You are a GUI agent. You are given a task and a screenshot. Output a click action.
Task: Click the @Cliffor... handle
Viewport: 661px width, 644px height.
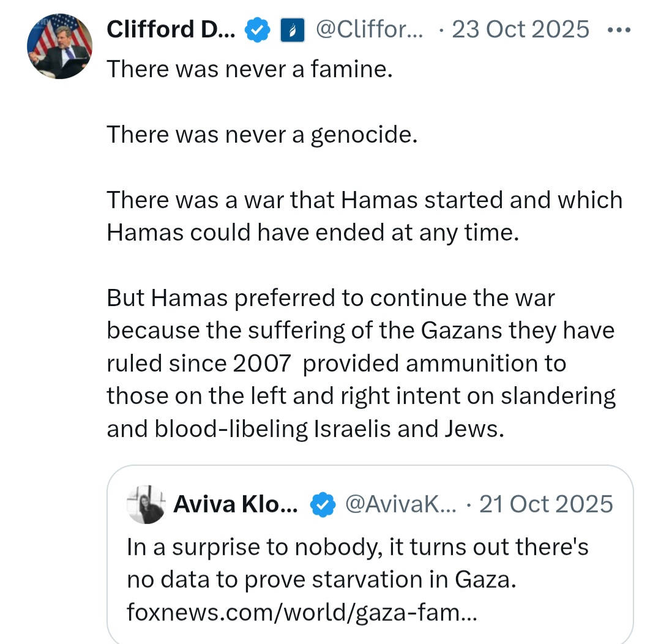tap(369, 30)
